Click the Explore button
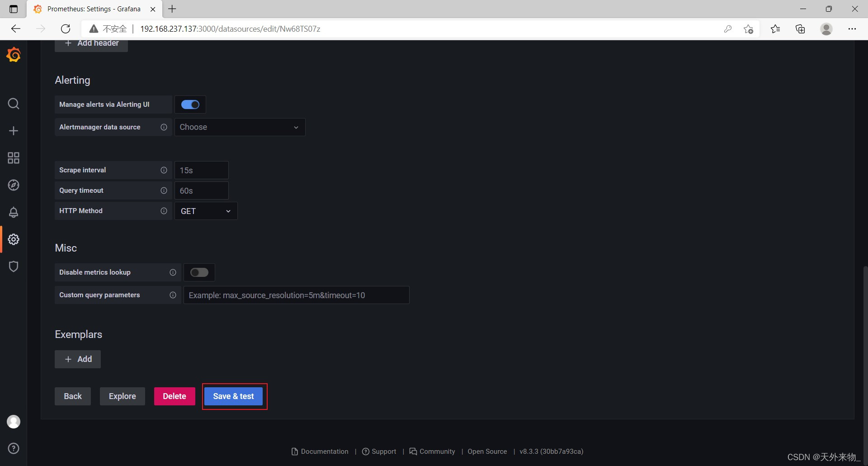Viewport: 868px width, 466px height. coord(123,396)
